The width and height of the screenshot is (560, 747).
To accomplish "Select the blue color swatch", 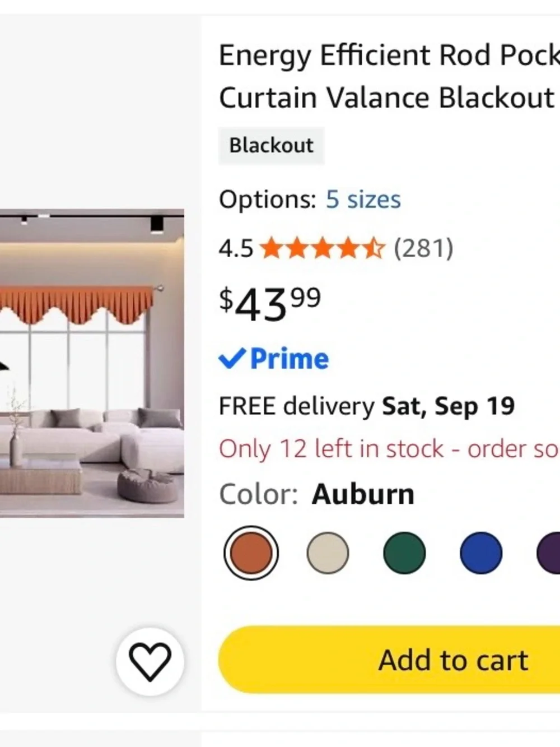I will (480, 553).
